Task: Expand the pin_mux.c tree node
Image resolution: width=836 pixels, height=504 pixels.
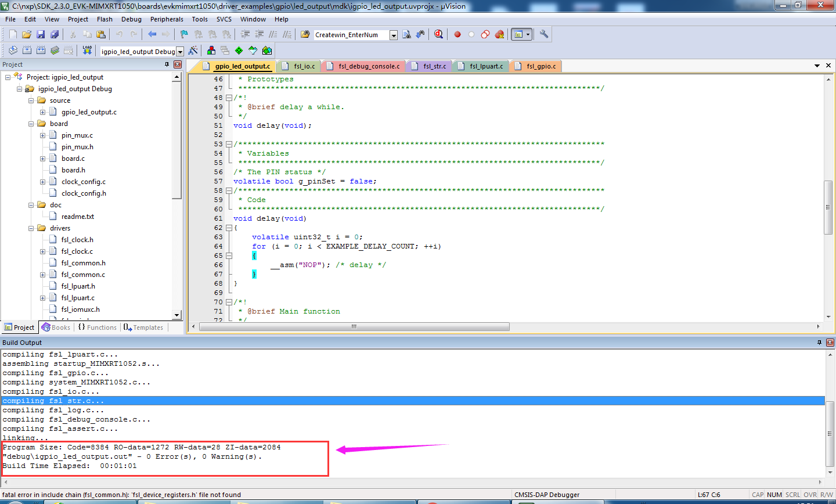Action: click(42, 135)
